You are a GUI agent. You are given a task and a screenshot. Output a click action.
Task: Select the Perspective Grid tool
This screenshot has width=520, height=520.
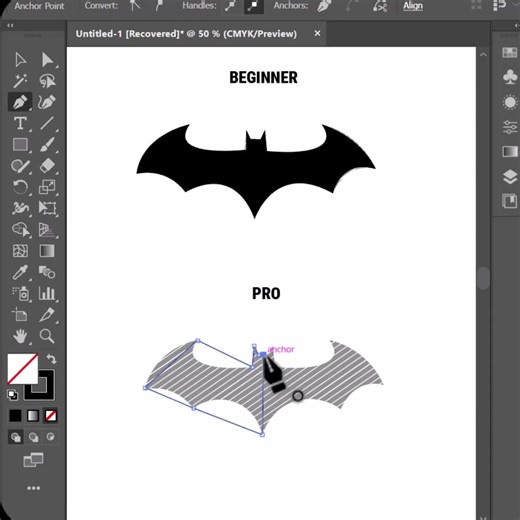[47, 229]
